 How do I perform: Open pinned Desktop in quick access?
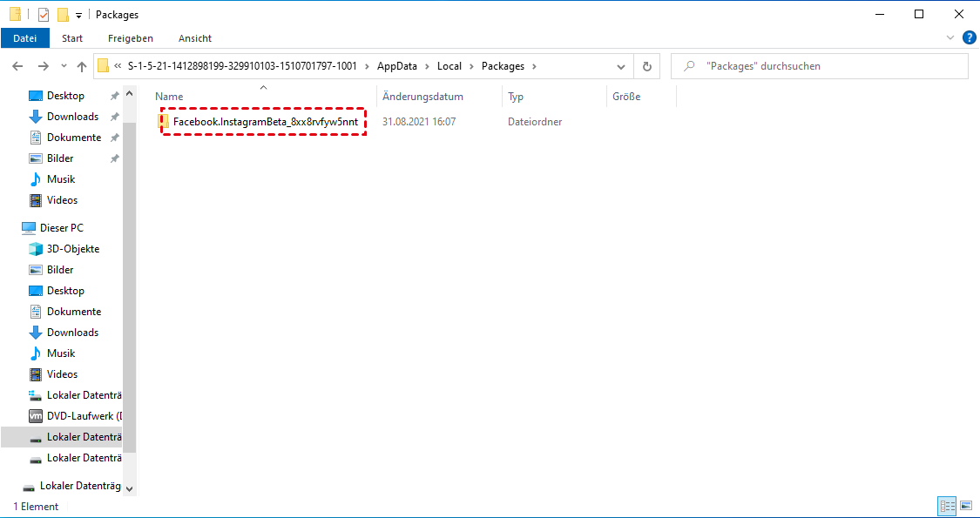coord(65,96)
